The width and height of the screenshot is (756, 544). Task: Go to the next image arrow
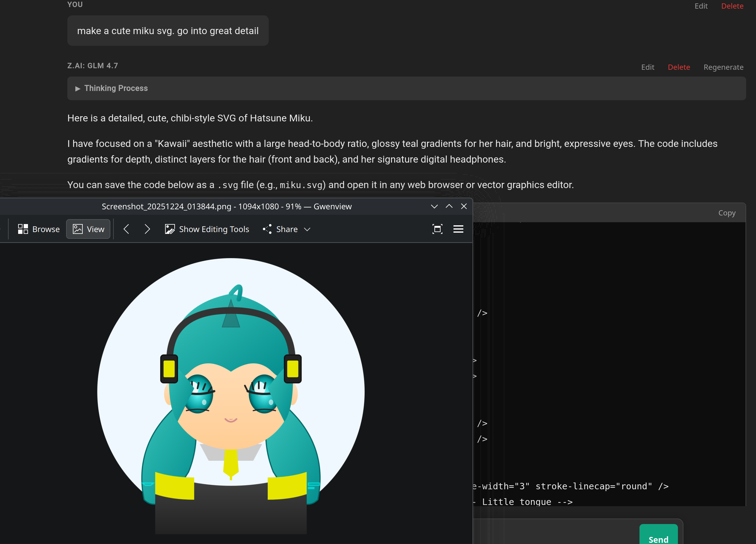[147, 229]
